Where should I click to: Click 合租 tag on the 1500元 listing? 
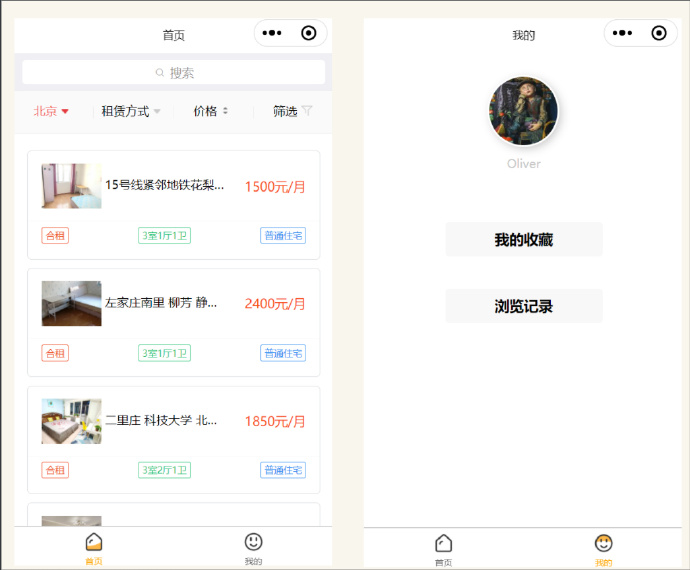coord(55,235)
